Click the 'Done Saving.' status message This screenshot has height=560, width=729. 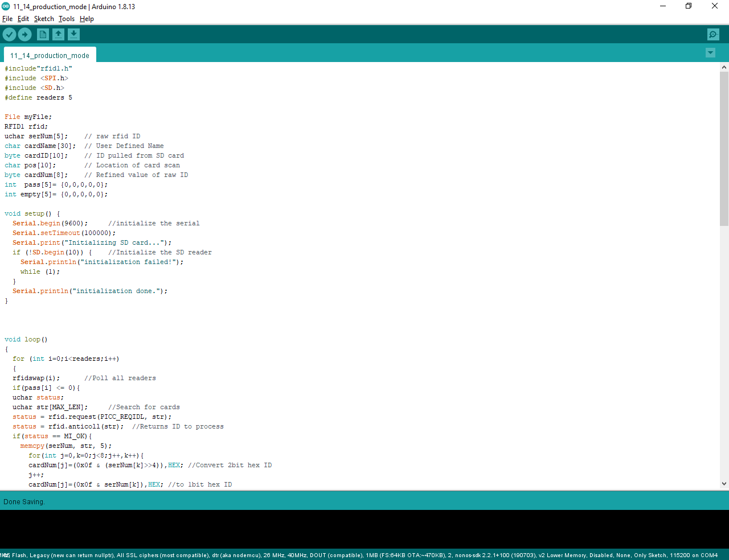point(24,501)
